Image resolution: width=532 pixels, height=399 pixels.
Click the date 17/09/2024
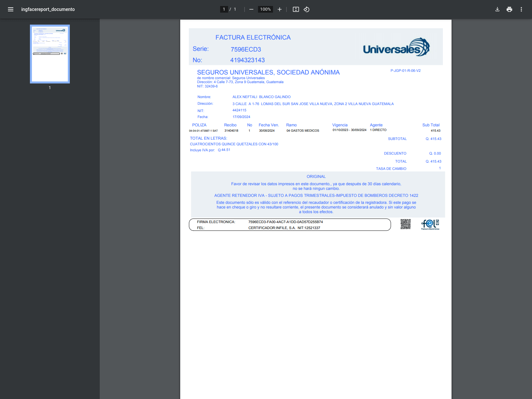point(241,117)
